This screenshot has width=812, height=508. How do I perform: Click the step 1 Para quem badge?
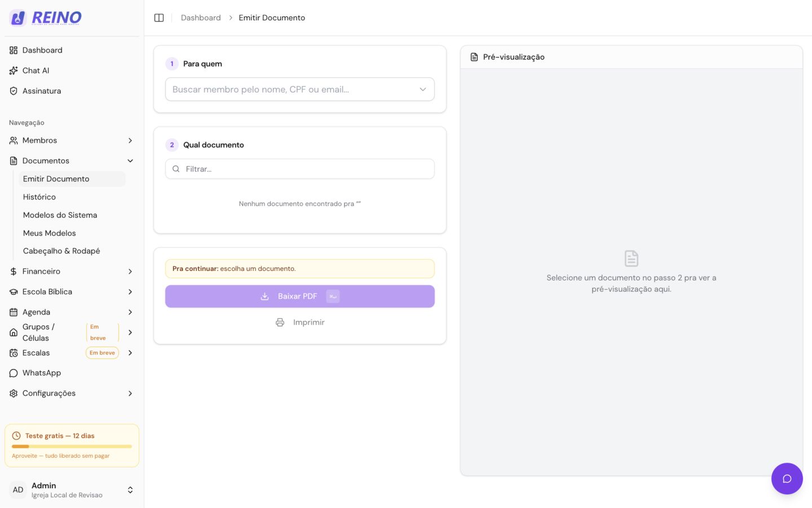coord(172,64)
